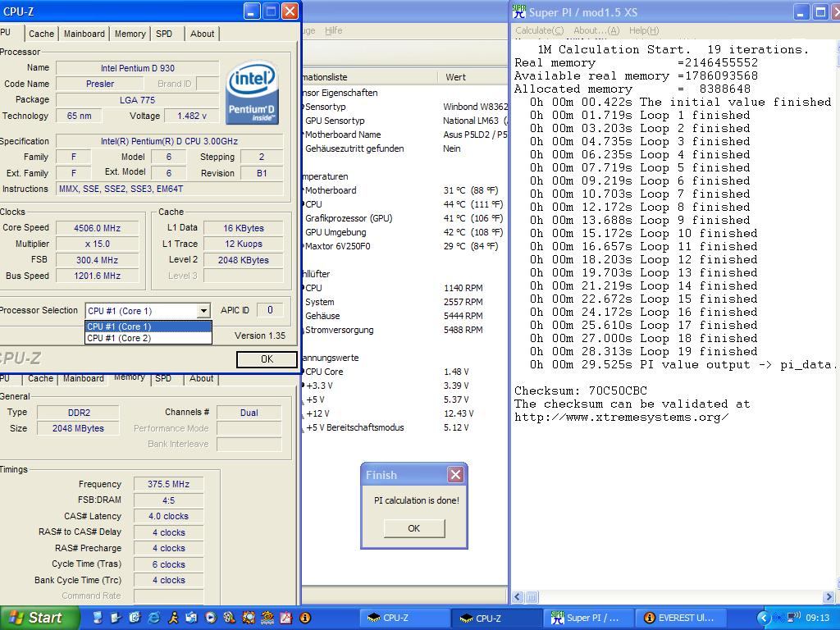Click the sun and waves quick launch icon

[267, 618]
